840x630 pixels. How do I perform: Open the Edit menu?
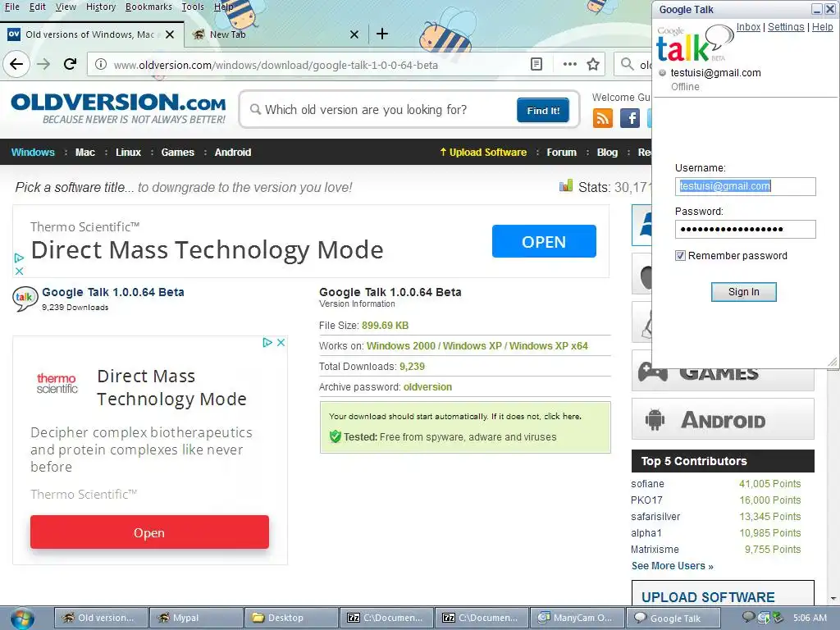(x=37, y=7)
